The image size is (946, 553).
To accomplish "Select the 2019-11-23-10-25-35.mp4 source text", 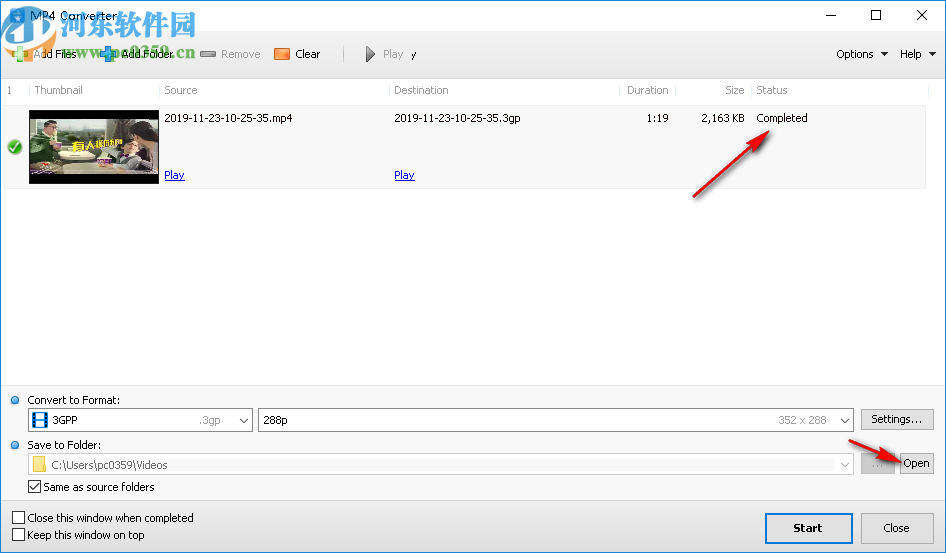I will tap(228, 118).
